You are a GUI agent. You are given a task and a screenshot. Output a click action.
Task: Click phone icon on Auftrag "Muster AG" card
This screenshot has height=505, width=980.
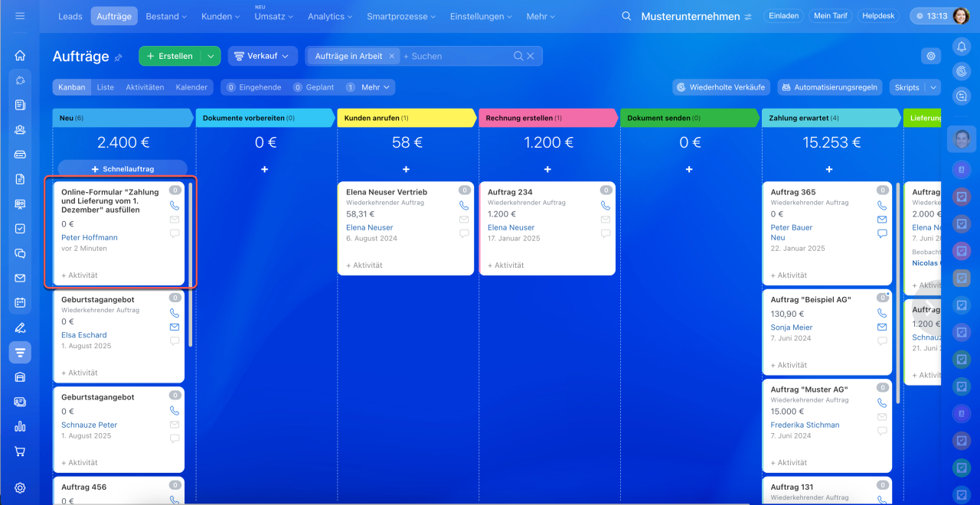point(882,402)
